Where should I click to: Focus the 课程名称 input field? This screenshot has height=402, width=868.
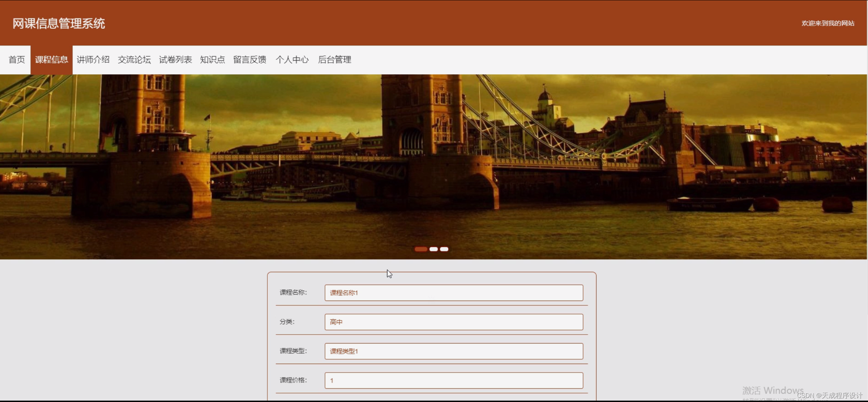tap(454, 293)
